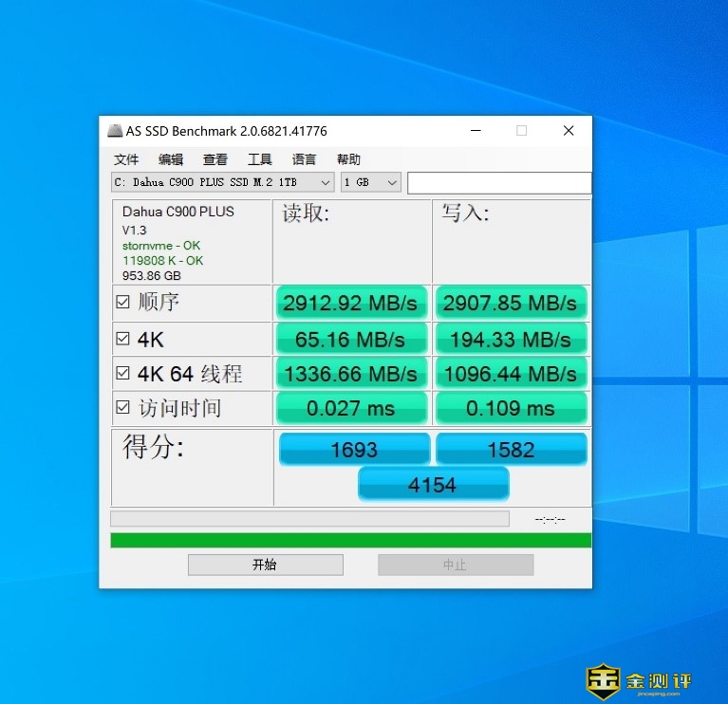
Task: Click the total score 4154 button
Action: pos(433,485)
